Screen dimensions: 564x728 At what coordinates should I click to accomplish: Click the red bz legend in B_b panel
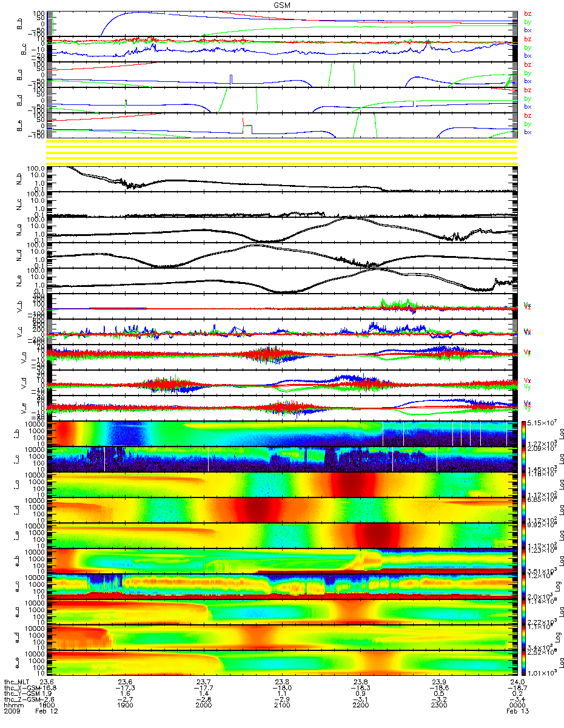point(527,13)
